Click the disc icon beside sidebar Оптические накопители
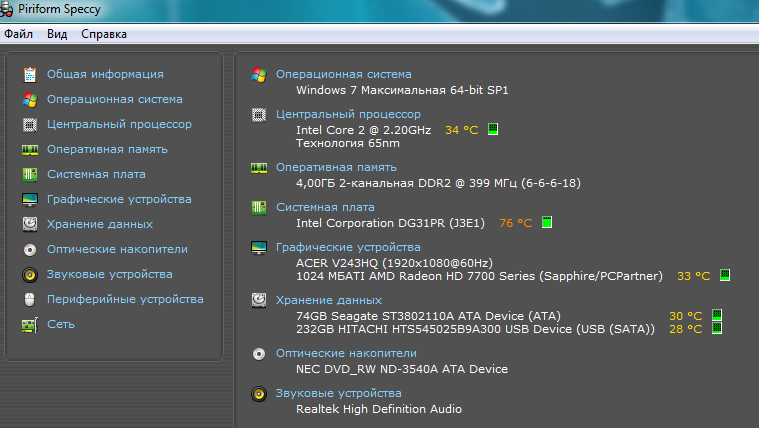Image resolution: width=759 pixels, height=428 pixels. click(x=30, y=249)
